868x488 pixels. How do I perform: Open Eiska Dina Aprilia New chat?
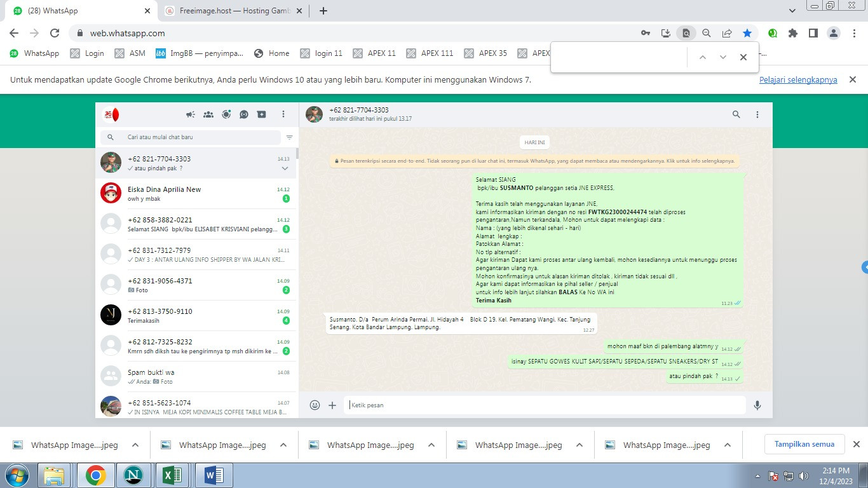[x=196, y=193]
